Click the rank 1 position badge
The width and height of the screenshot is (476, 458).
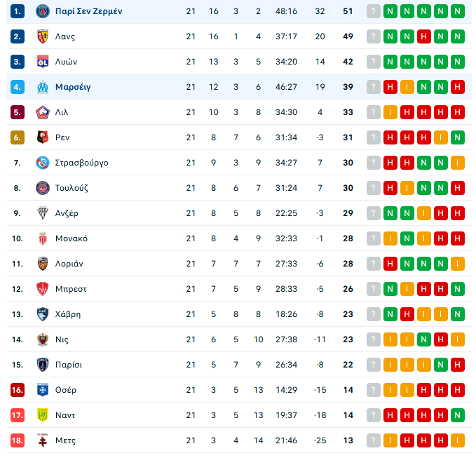click(18, 11)
